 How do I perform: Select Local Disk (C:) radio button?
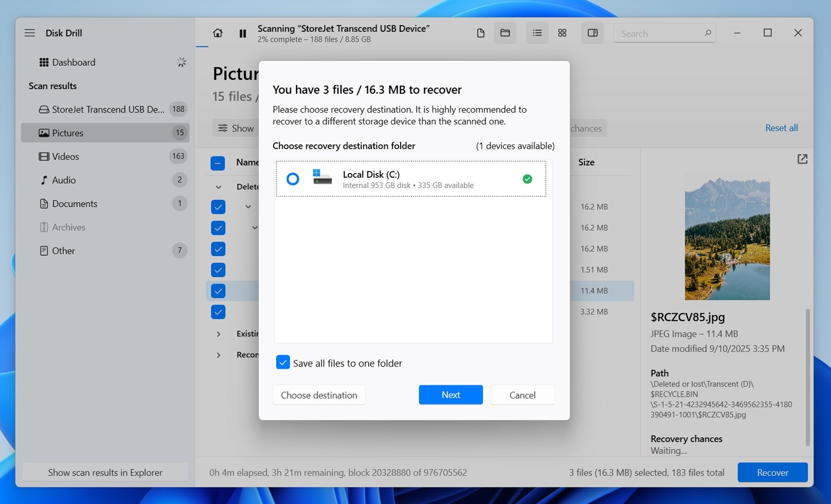click(293, 179)
